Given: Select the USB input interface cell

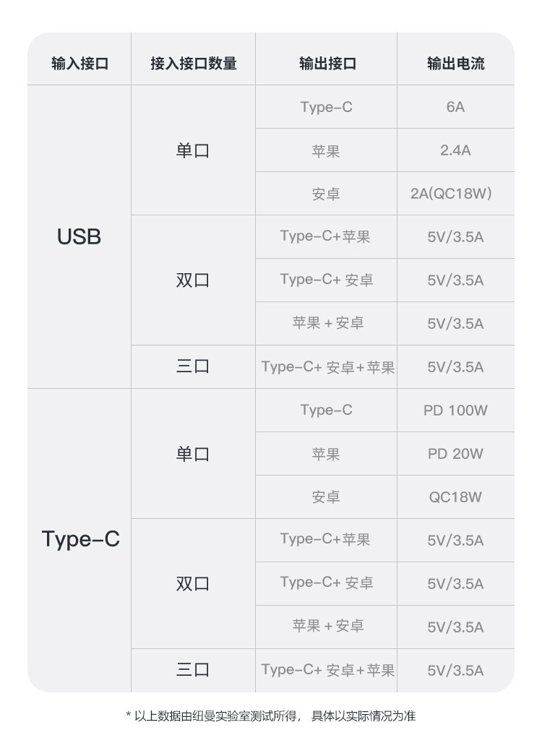Looking at the screenshot, I should point(79,237).
